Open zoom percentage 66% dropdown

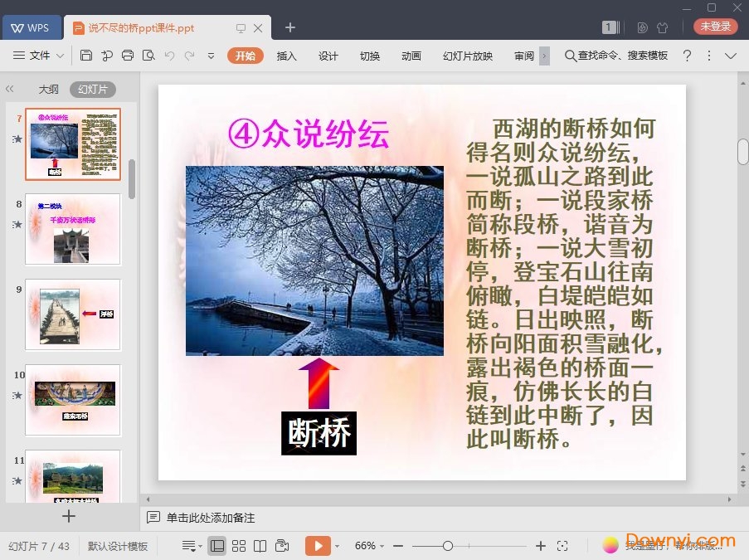click(x=370, y=546)
